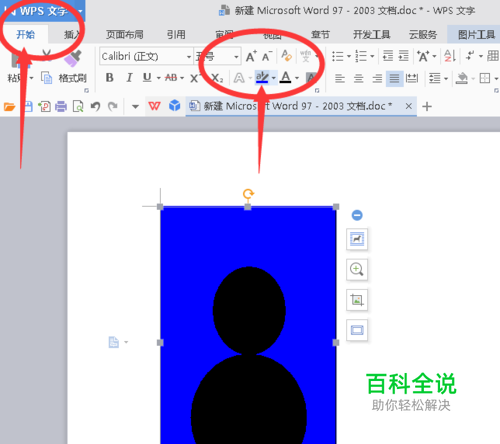Increase font size with A+ icon

(x=251, y=56)
